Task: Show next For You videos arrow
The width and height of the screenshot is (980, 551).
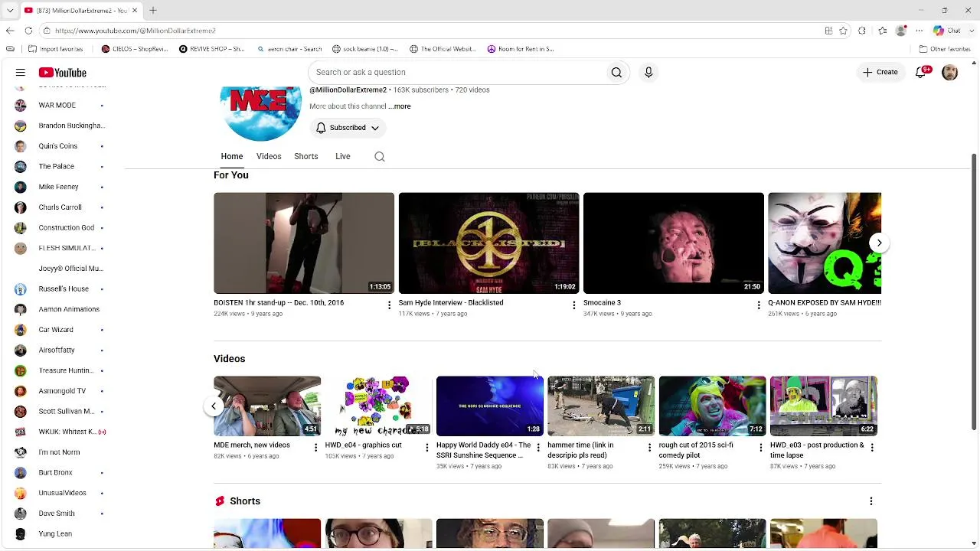Action: coord(879,243)
